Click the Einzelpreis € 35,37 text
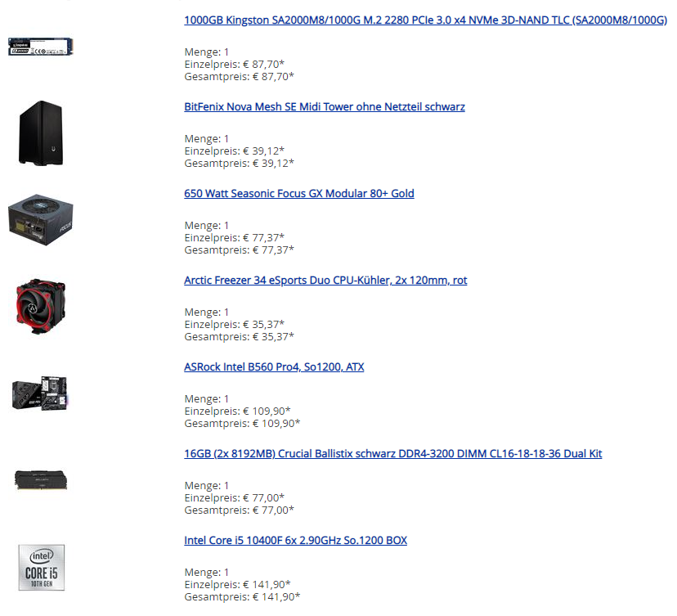This screenshot has height=616, width=677. (x=234, y=325)
